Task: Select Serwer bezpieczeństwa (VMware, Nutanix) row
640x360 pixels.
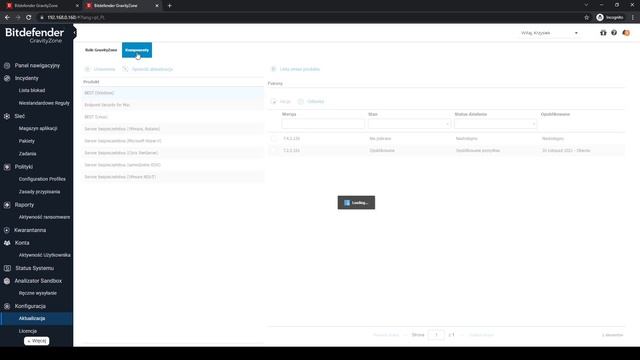Action: pos(173,129)
